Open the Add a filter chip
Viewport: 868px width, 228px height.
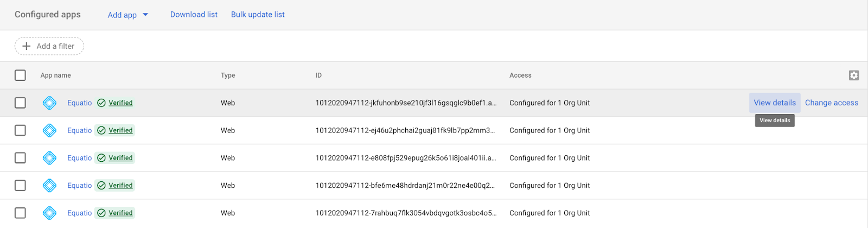click(x=49, y=46)
